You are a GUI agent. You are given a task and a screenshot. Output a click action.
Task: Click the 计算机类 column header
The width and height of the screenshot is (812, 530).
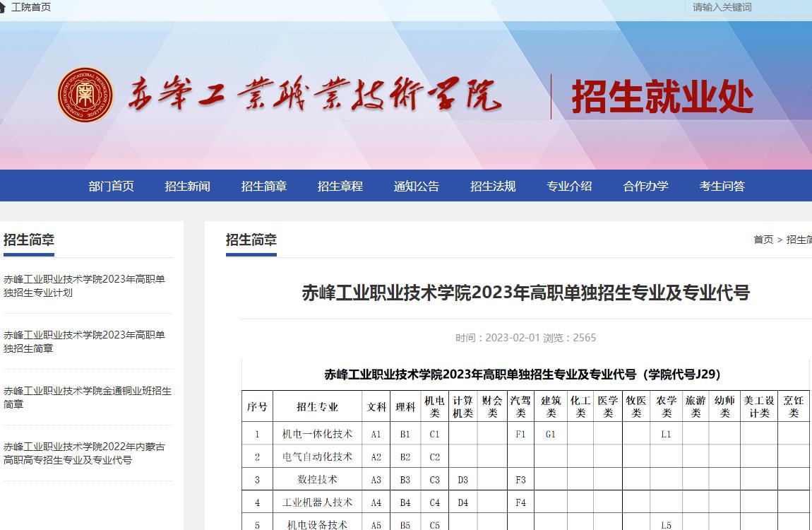pyautogui.click(x=463, y=407)
